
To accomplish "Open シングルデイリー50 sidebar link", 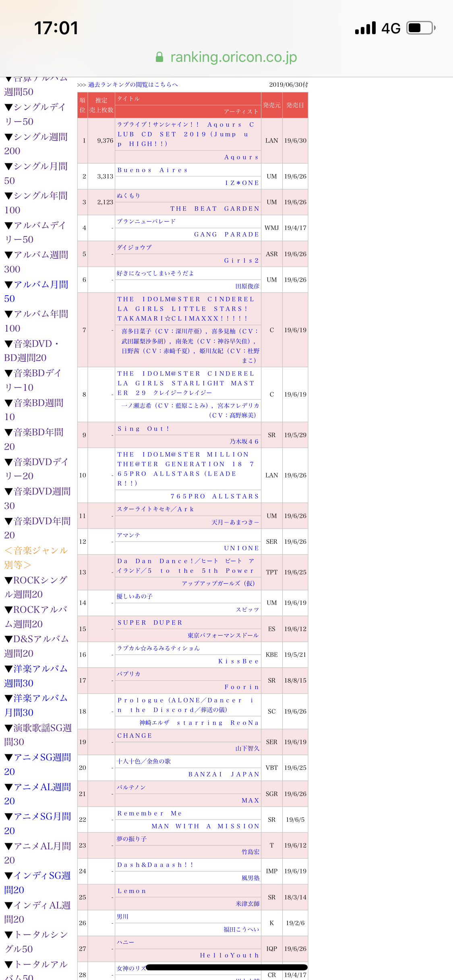I will 35,114.
